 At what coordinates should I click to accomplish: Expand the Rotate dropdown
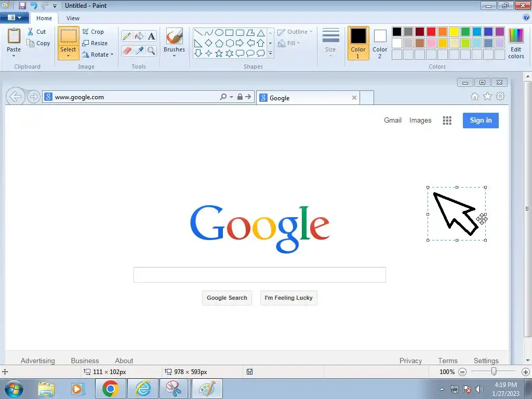coord(112,54)
